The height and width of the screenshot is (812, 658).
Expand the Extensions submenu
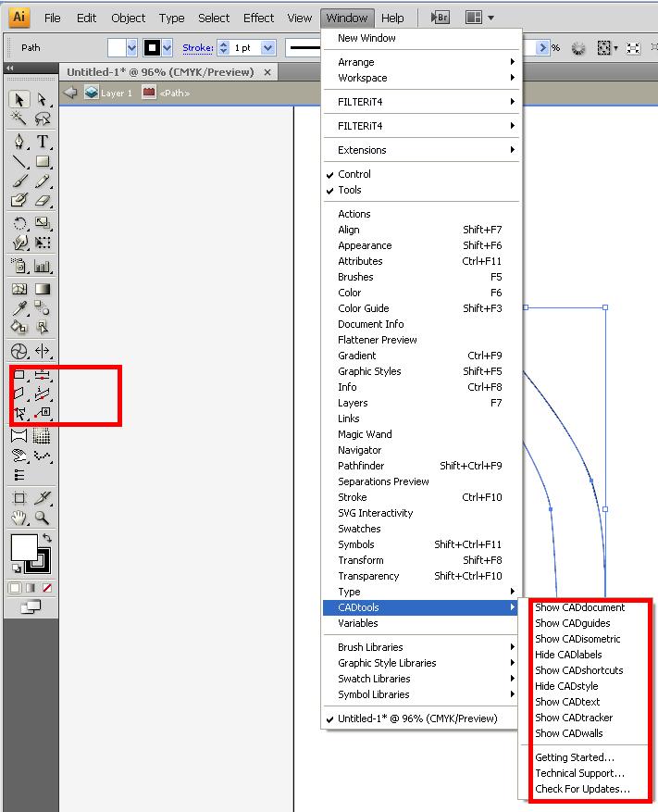click(x=420, y=150)
